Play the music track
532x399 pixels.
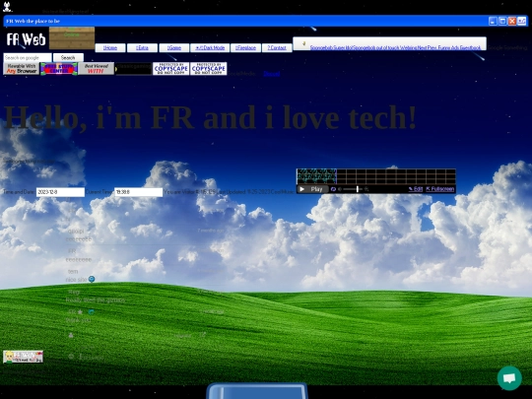[x=312, y=189]
